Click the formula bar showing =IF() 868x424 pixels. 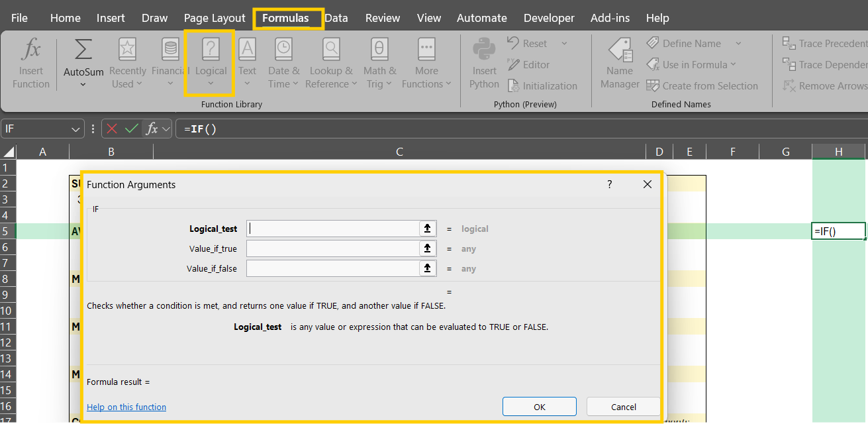[x=522, y=129]
